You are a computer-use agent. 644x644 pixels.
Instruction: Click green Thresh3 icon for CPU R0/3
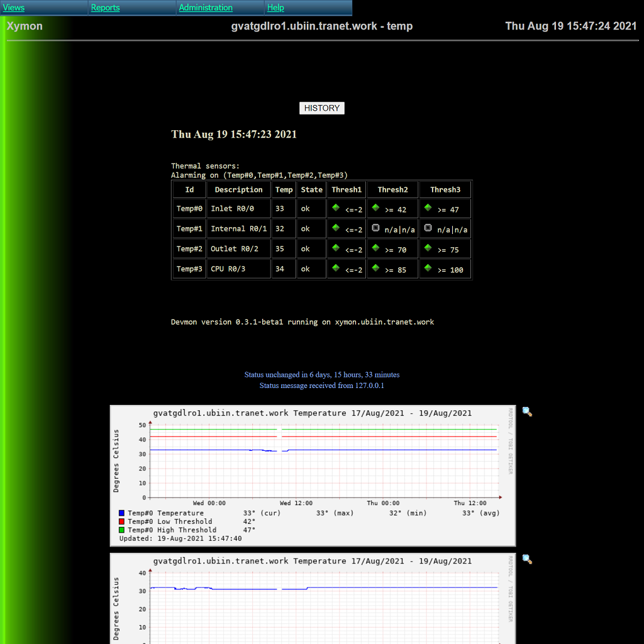coord(428,268)
